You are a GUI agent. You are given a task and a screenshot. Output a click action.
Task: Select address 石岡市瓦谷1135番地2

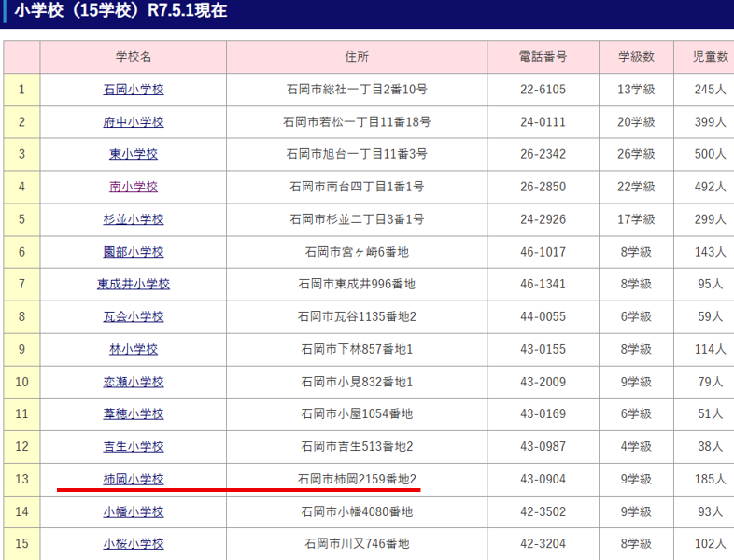[x=357, y=316]
